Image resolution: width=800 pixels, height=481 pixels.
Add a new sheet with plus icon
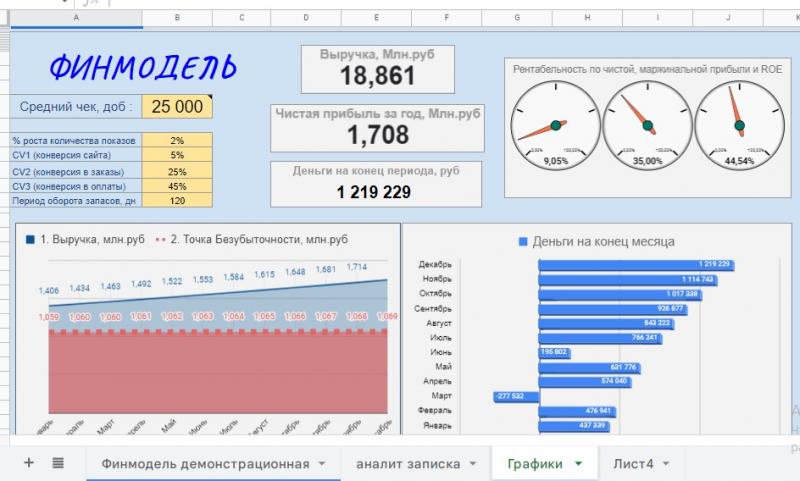click(29, 463)
